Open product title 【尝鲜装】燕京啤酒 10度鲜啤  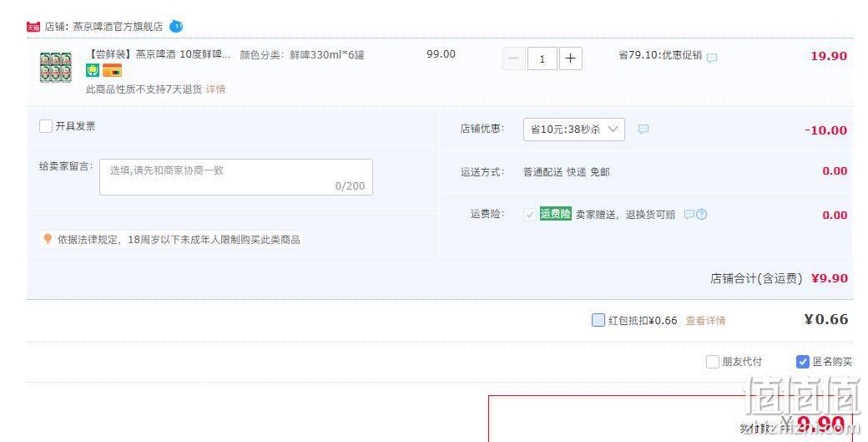pyautogui.click(x=159, y=54)
